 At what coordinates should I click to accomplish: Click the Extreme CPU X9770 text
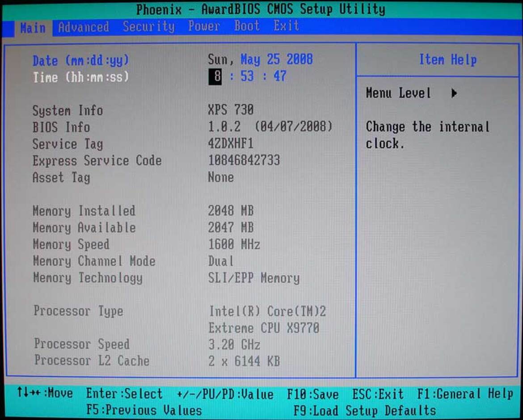pos(264,328)
